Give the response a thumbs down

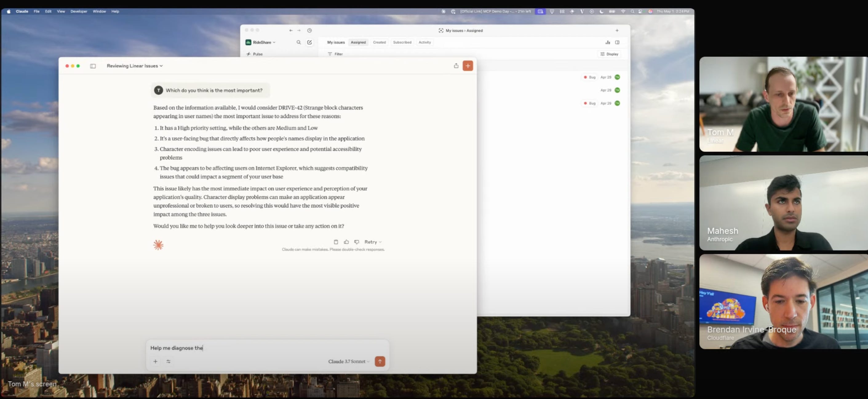356,242
